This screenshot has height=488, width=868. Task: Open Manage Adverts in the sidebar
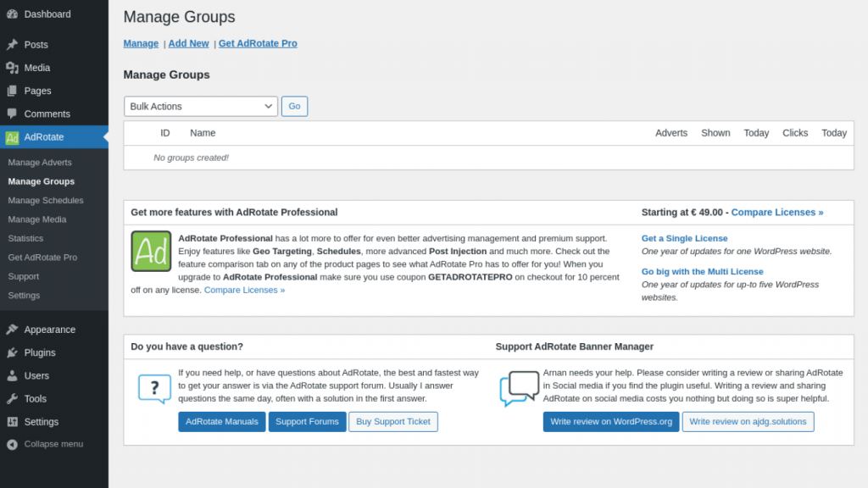coord(40,163)
